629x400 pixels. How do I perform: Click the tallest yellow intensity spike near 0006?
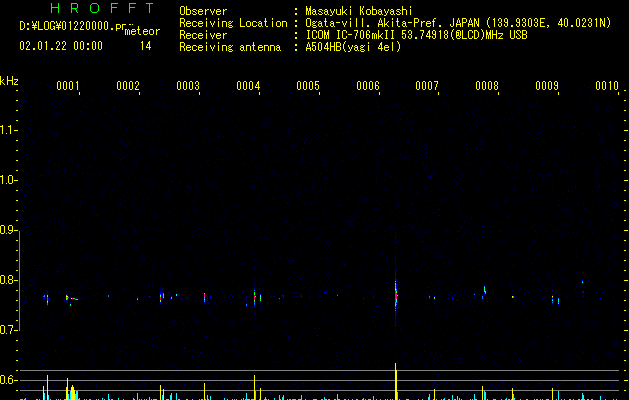396,381
